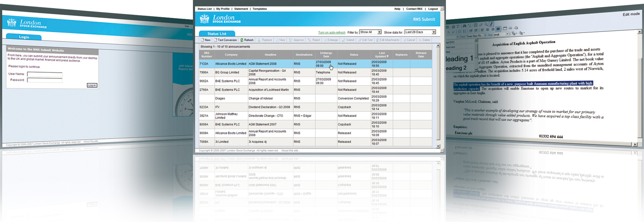Click the Approve toolbar button
The height and width of the screenshot is (222, 644).
[297, 40]
